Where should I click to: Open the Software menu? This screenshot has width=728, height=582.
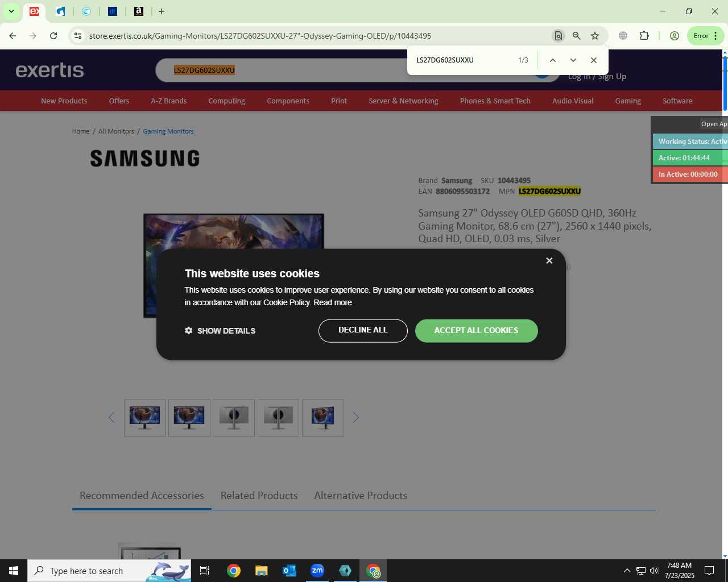click(677, 101)
